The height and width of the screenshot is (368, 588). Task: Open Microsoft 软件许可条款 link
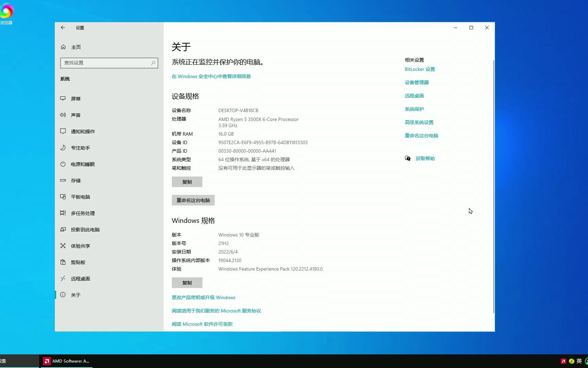point(202,324)
